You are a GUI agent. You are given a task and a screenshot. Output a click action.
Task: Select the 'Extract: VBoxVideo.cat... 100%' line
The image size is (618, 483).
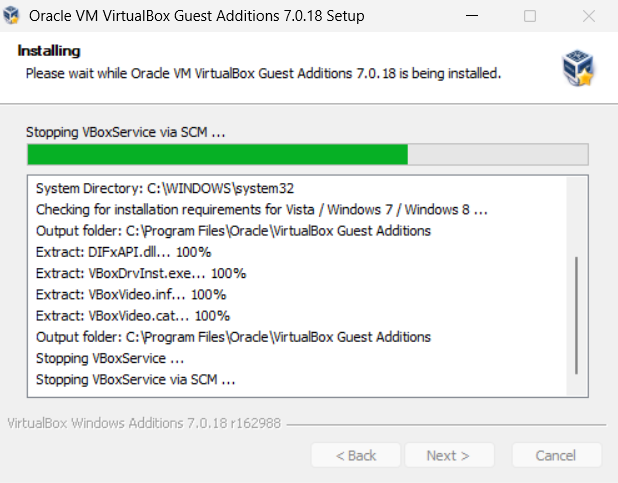(132, 316)
